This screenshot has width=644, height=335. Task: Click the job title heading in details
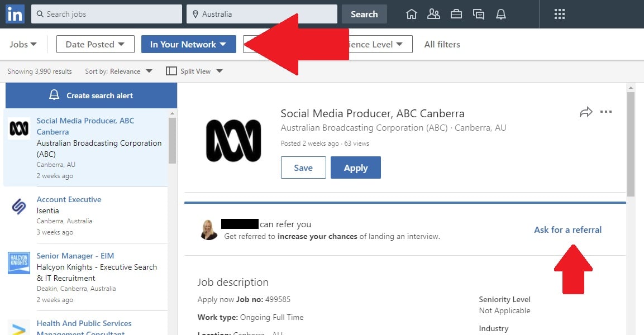[x=373, y=113]
